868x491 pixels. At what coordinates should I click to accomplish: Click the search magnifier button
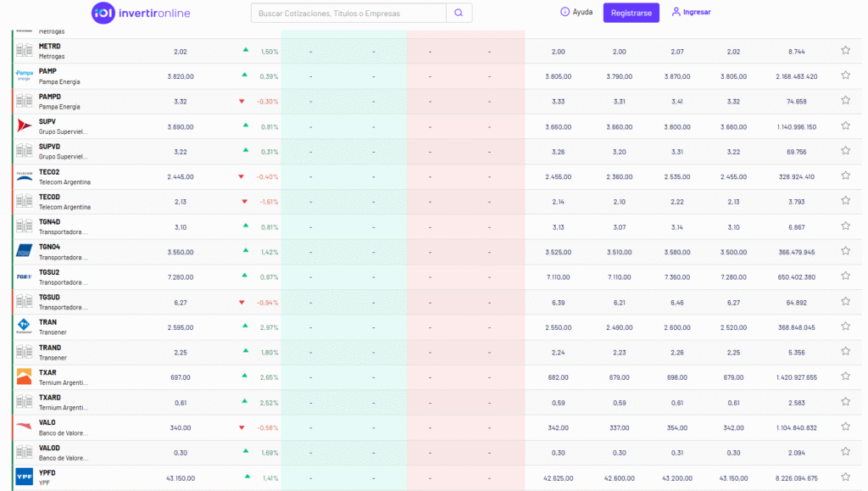(459, 13)
